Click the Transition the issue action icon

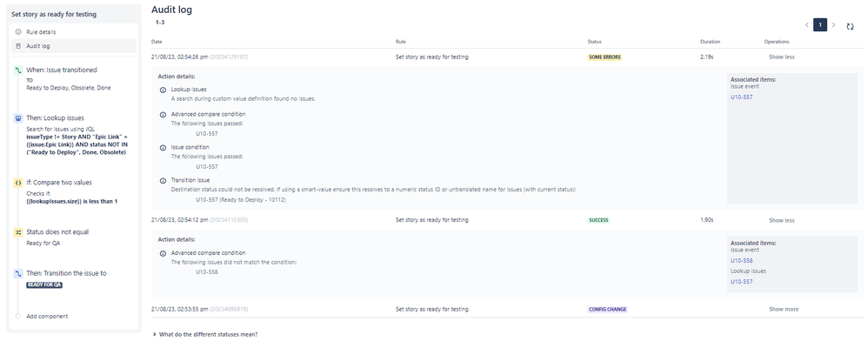(x=18, y=273)
